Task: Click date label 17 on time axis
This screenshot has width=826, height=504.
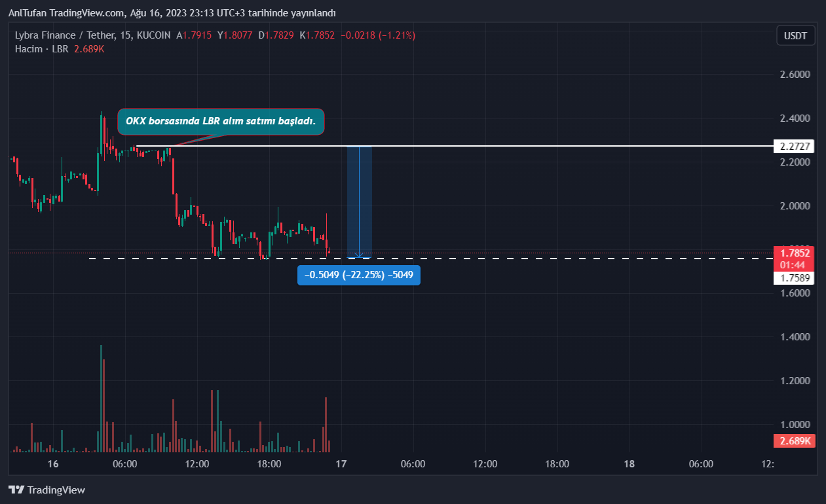Action: click(341, 464)
